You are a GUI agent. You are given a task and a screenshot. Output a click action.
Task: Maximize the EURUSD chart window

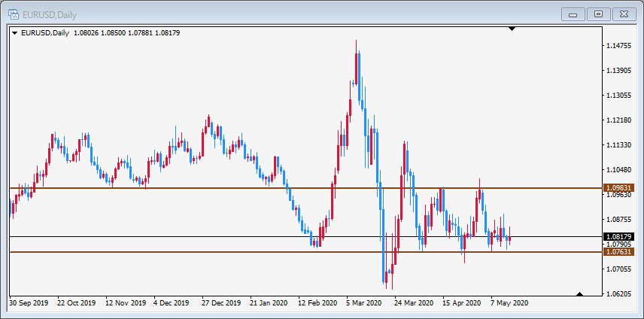click(x=598, y=15)
